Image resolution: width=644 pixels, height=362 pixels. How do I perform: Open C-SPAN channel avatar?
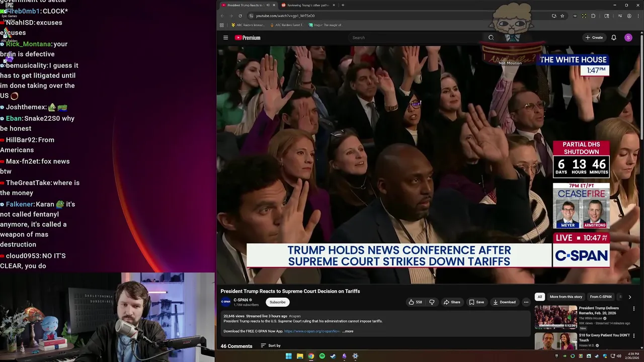point(225,302)
